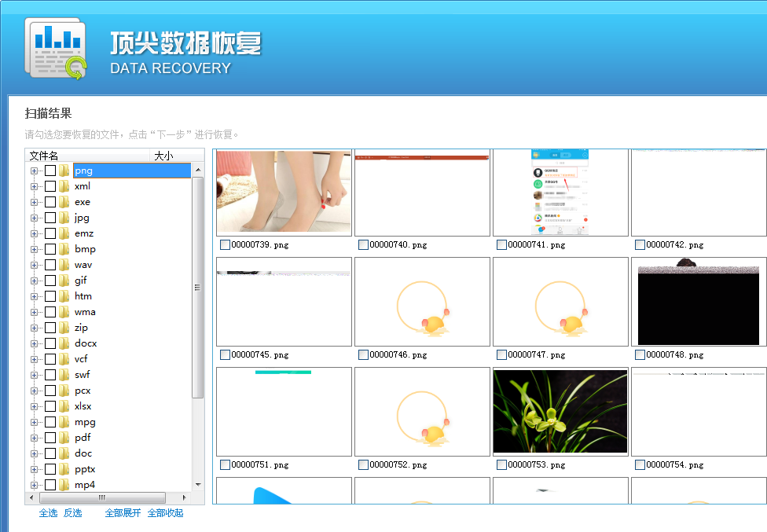767x532 pixels.
Task: Click the 文件名 column header
Action: (x=87, y=156)
